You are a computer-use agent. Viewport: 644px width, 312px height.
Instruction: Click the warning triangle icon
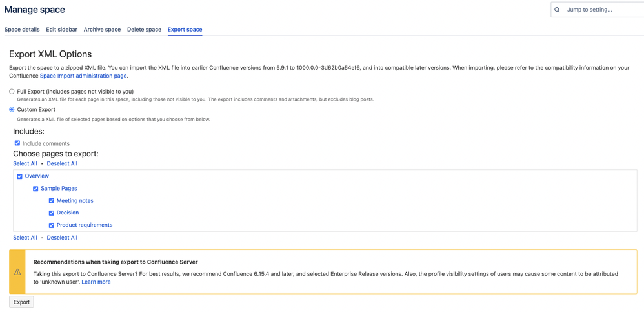click(x=17, y=272)
